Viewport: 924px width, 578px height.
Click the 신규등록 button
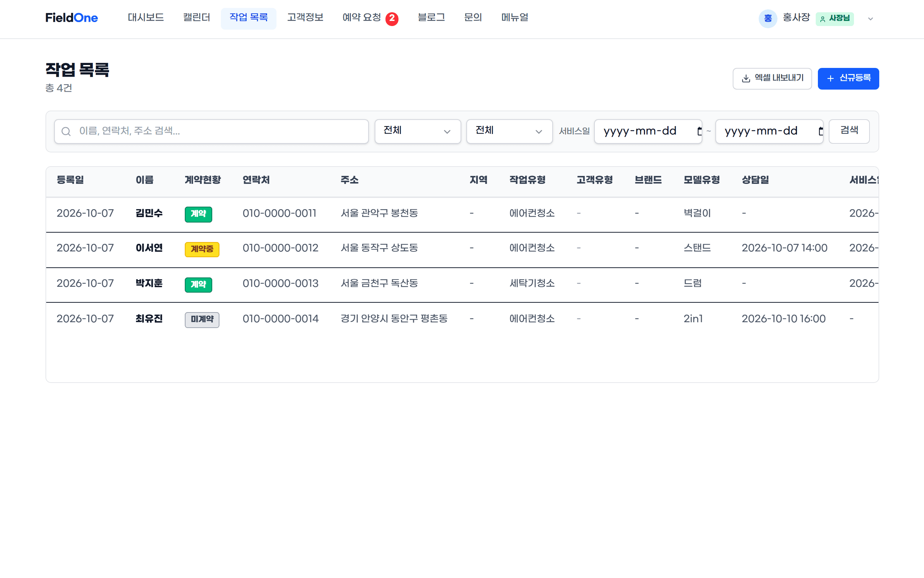coord(849,79)
